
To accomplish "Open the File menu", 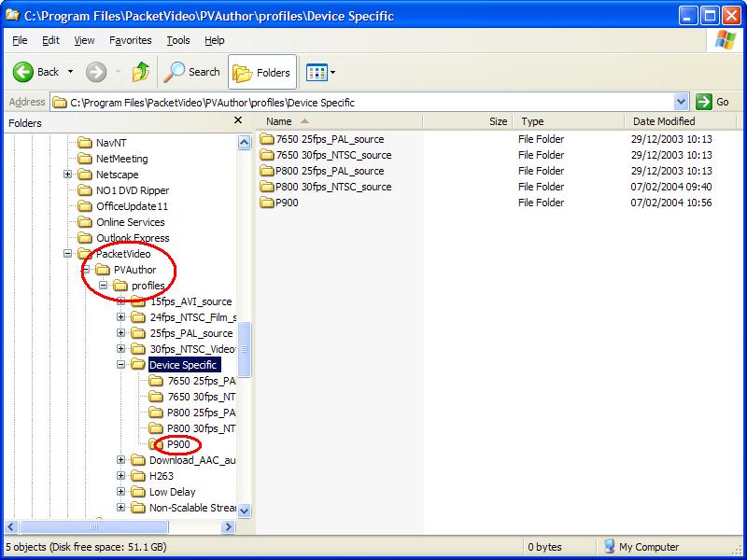I will 20,40.
